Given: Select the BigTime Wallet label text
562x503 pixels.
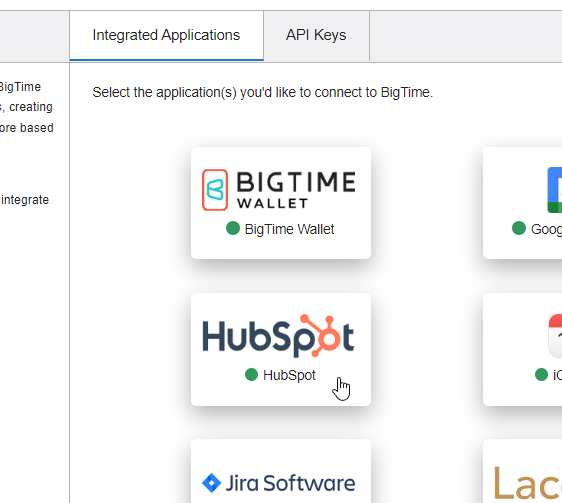Looking at the screenshot, I should [289, 229].
